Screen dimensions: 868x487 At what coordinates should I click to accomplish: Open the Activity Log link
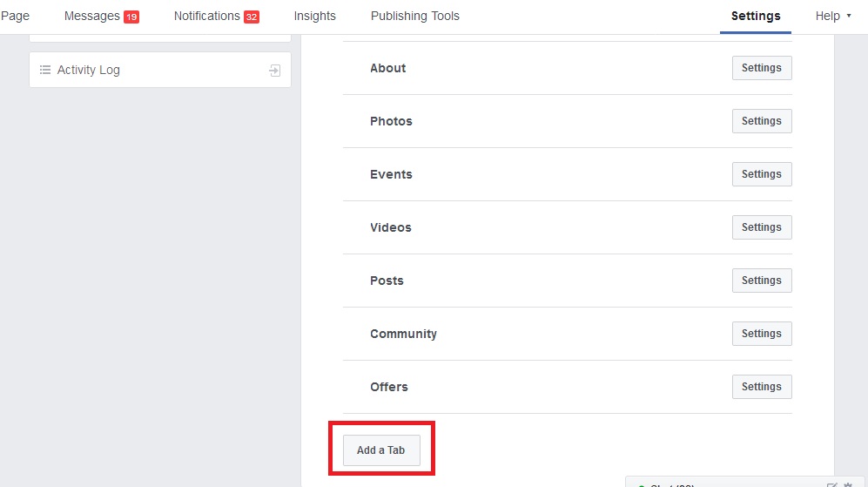[88, 70]
